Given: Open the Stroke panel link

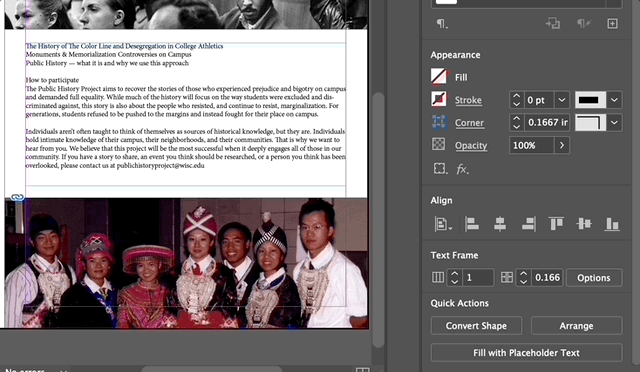Looking at the screenshot, I should tap(468, 100).
